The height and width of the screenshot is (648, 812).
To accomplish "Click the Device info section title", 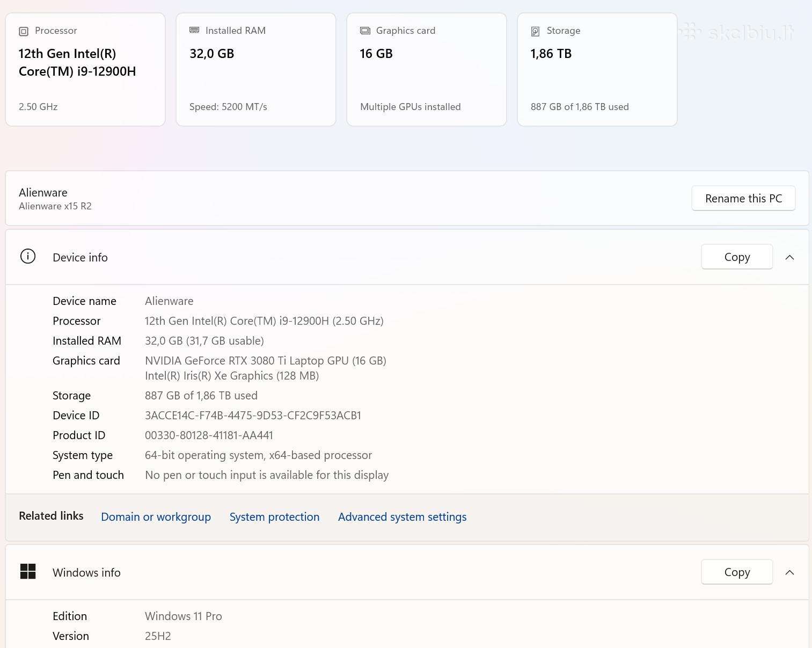I will (x=80, y=258).
